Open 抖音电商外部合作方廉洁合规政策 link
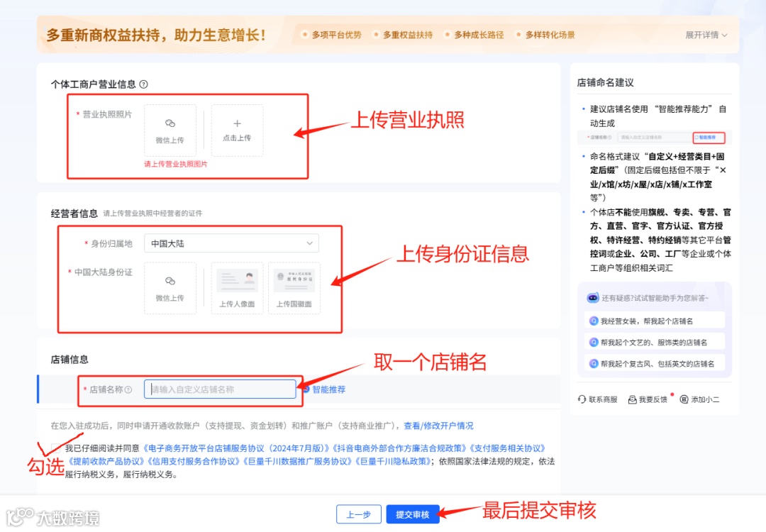 point(399,448)
